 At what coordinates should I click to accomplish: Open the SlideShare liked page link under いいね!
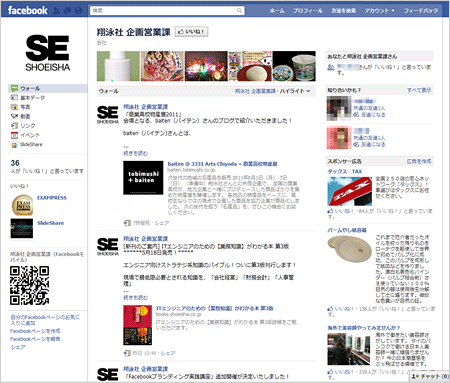pos(51,223)
